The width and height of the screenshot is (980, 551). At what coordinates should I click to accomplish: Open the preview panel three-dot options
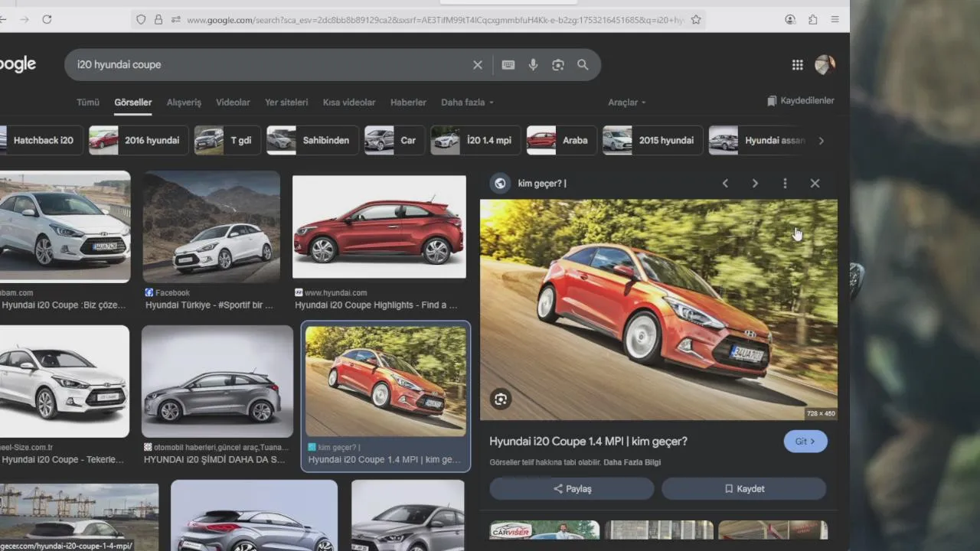(785, 184)
